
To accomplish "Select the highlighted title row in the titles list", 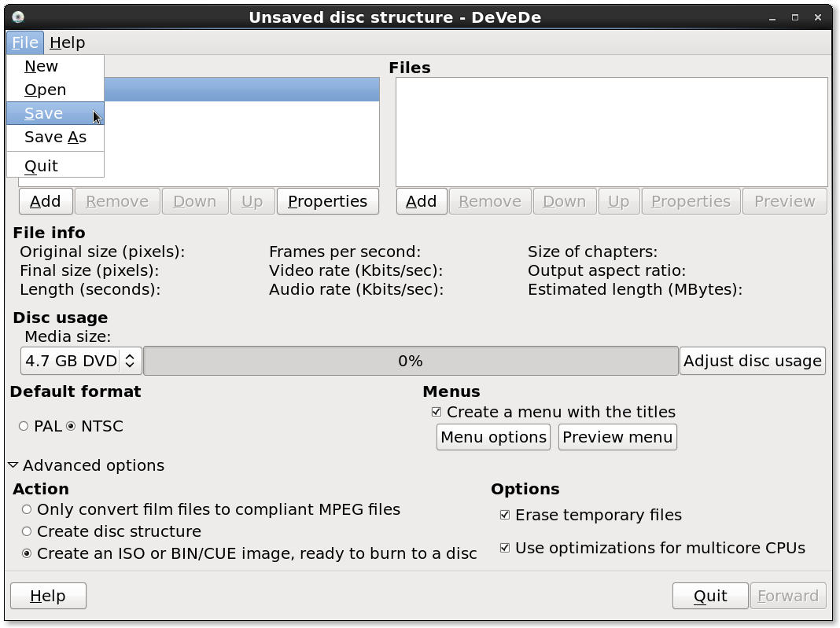I will click(241, 90).
